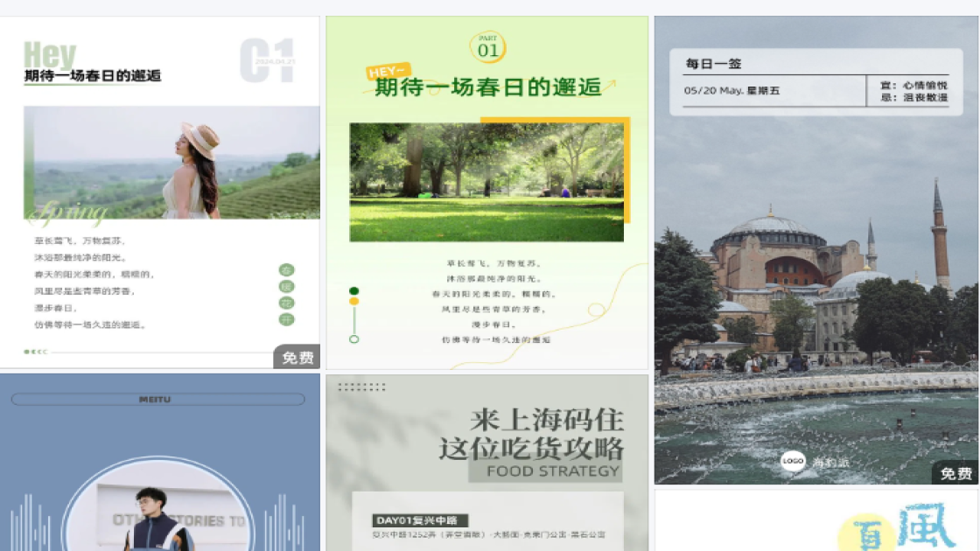The height and width of the screenshot is (551, 980).
Task: Click the DAY01复兴中路 label
Action: 420,520
